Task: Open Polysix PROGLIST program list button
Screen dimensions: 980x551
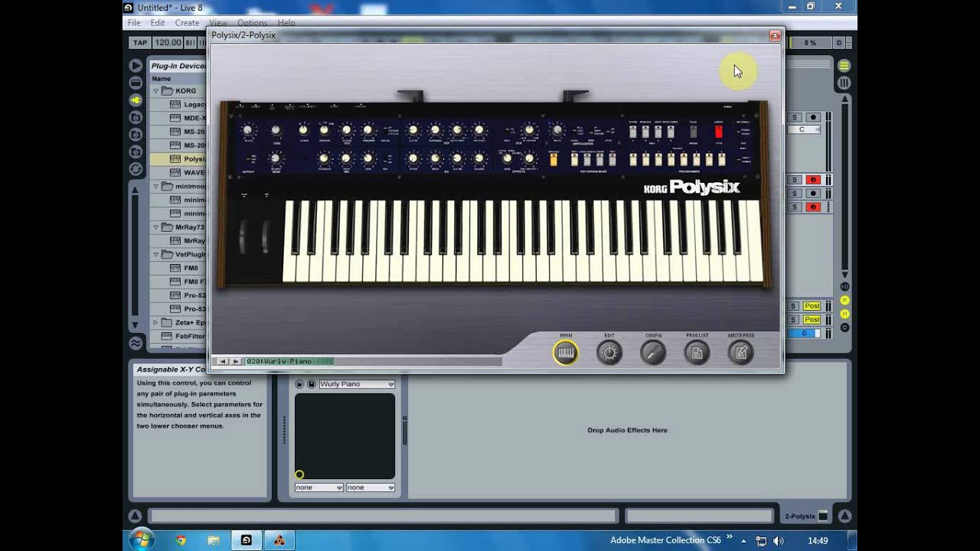Action: click(x=697, y=352)
